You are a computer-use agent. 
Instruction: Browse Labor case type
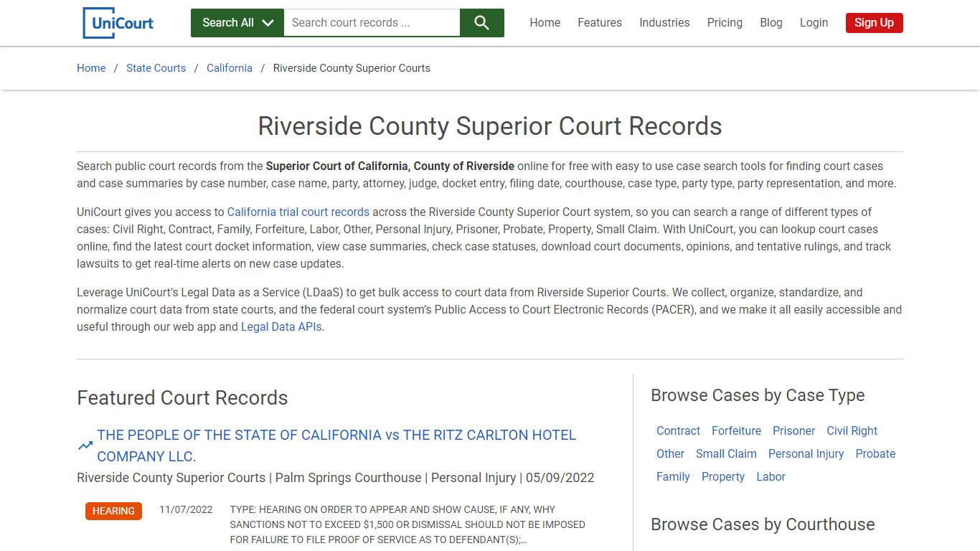click(x=771, y=477)
